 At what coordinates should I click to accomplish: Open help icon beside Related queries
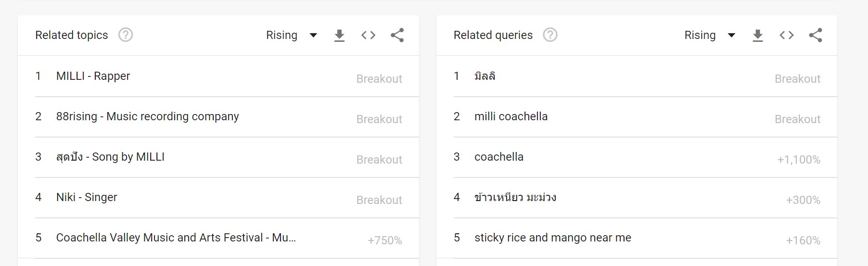[550, 35]
